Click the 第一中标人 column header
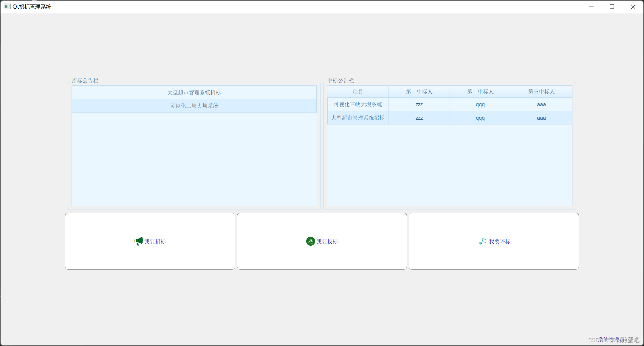 pos(419,92)
